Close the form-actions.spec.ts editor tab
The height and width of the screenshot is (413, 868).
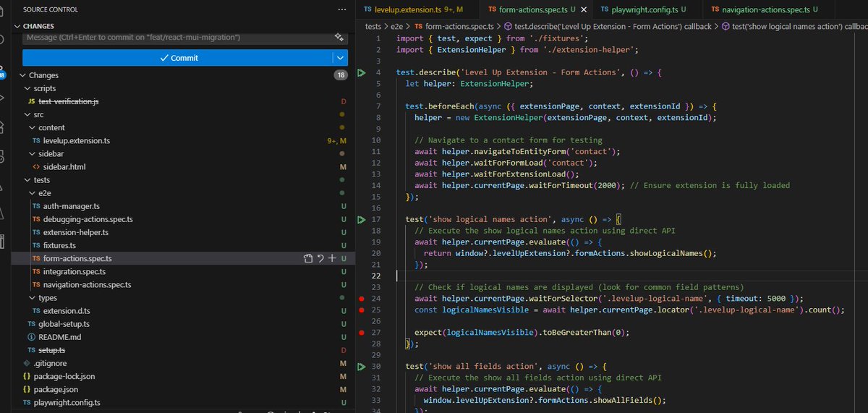(583, 9)
